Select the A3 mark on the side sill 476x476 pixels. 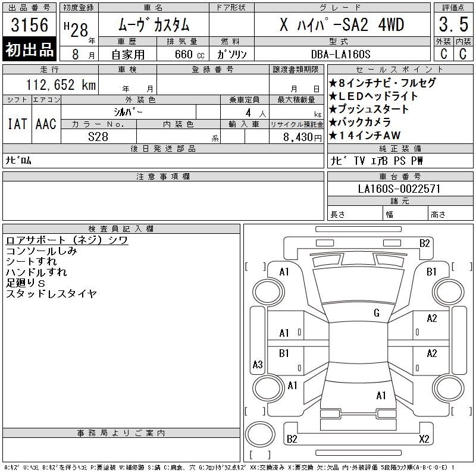pos(258,364)
